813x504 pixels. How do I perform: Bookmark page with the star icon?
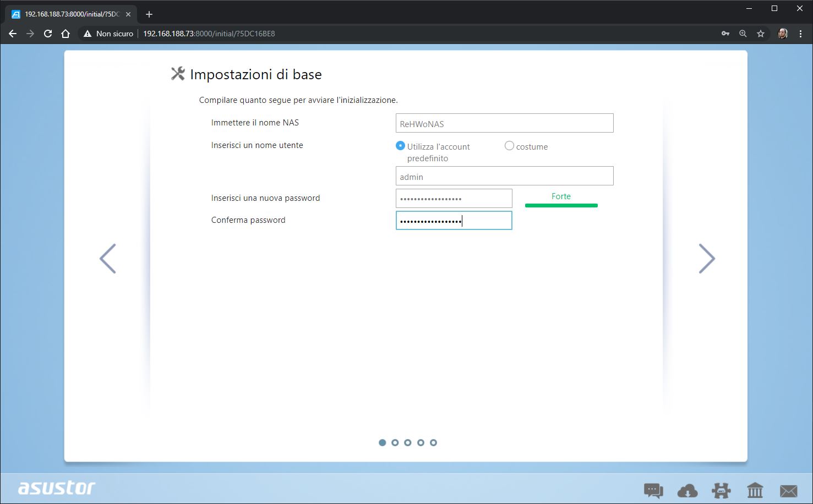[x=761, y=34]
